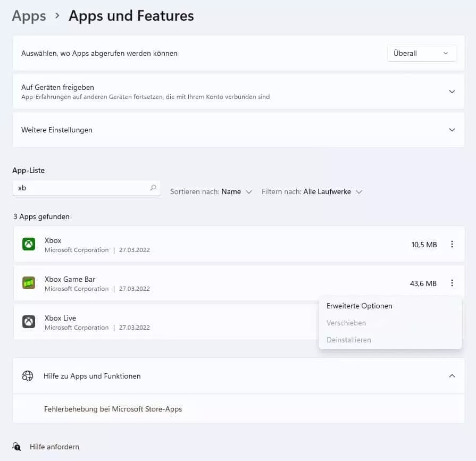Open the three-dot menu for Xbox Game Bar
Viewport: 476px width, 461px height.
tap(452, 283)
